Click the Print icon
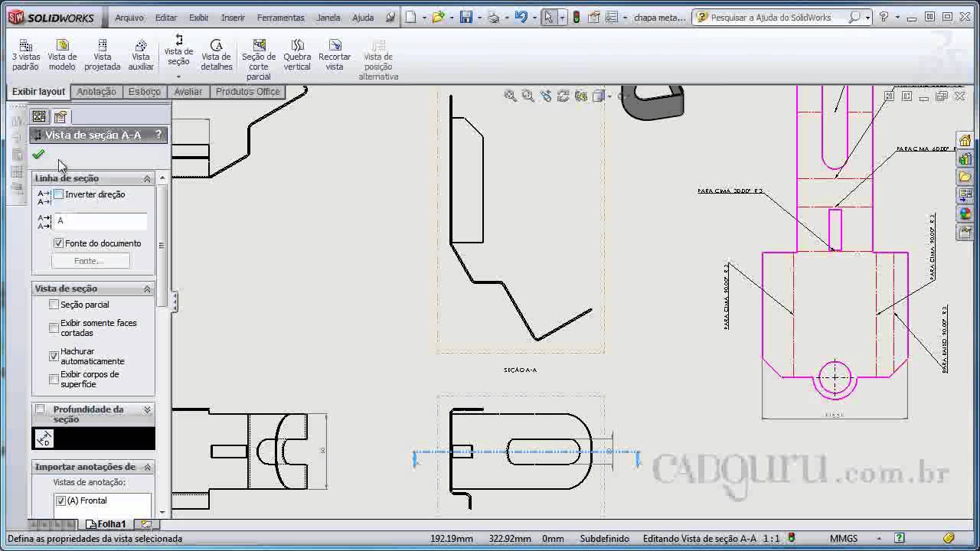The height and width of the screenshot is (551, 980). pyautogui.click(x=494, y=17)
